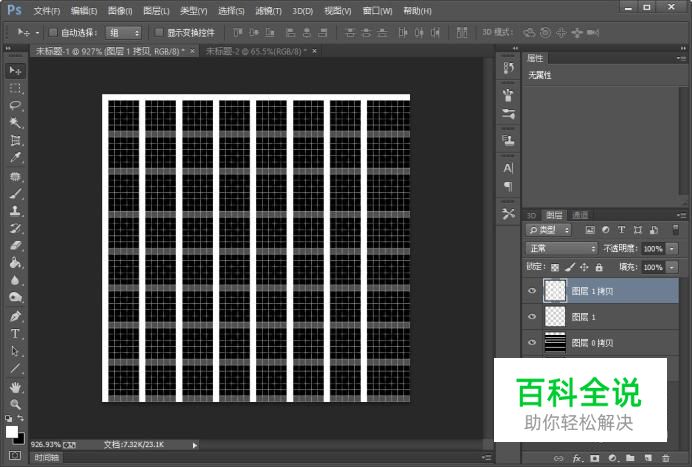This screenshot has height=467, width=692.
Task: Open the status bar info arrow
Action: point(195,445)
